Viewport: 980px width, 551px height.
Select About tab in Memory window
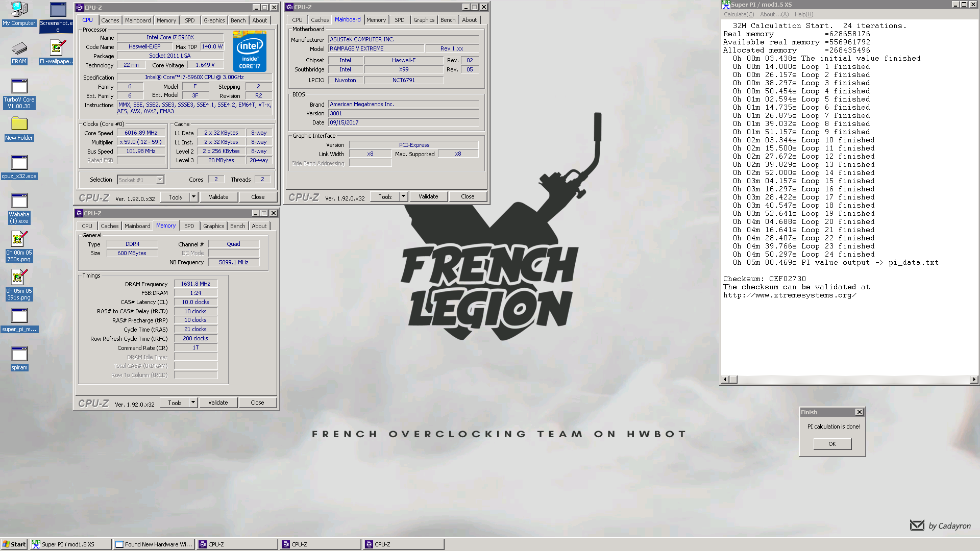(259, 226)
